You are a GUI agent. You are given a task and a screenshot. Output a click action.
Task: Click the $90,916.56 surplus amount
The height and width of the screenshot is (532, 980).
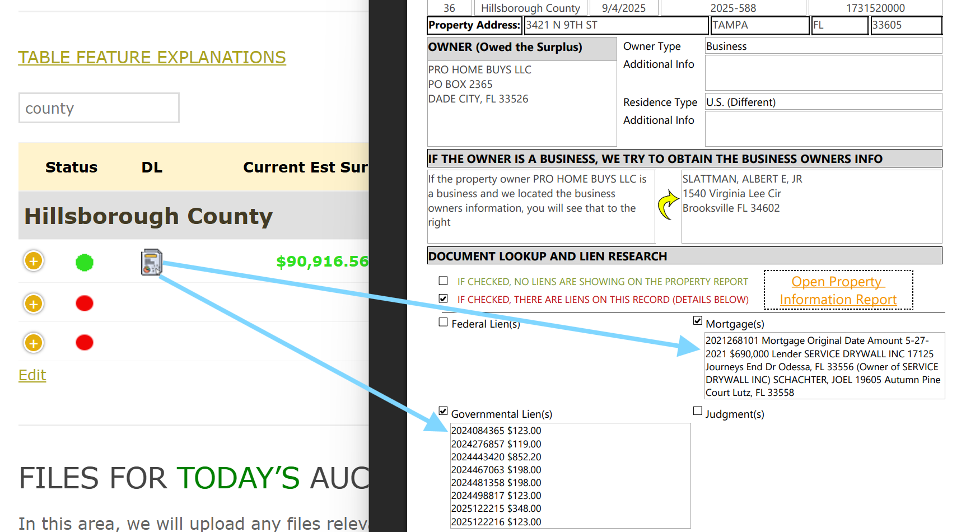[x=322, y=262]
